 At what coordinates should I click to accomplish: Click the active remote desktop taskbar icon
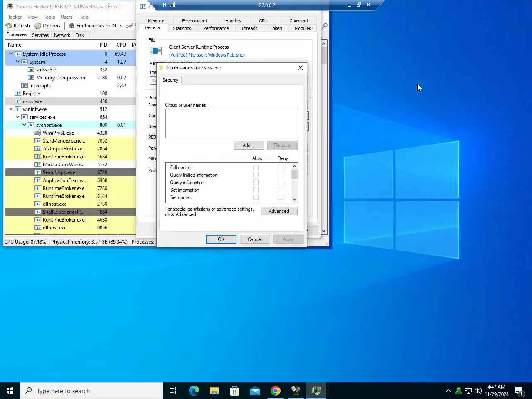tap(316, 391)
